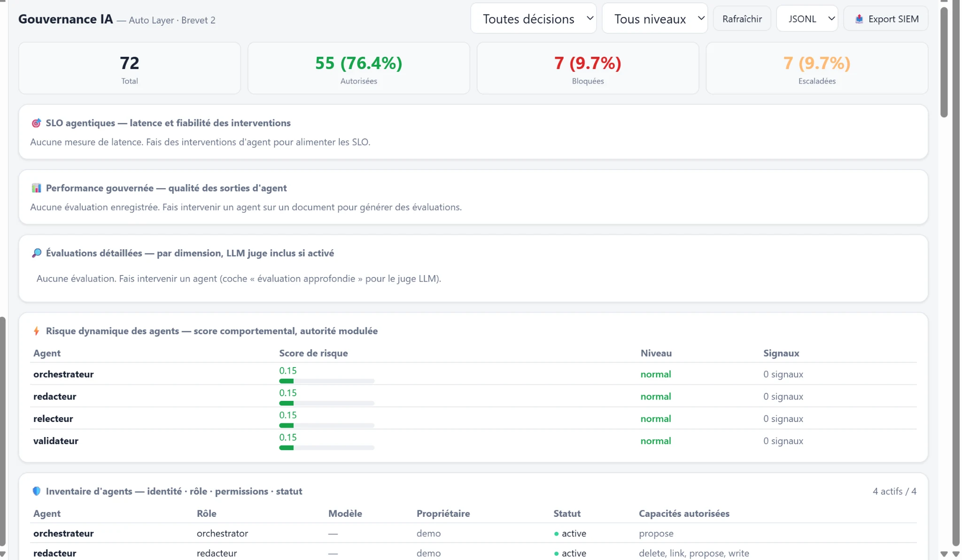Viewport: 962px width, 560px height.
Task: Click the Niveau column header
Action: point(656,353)
